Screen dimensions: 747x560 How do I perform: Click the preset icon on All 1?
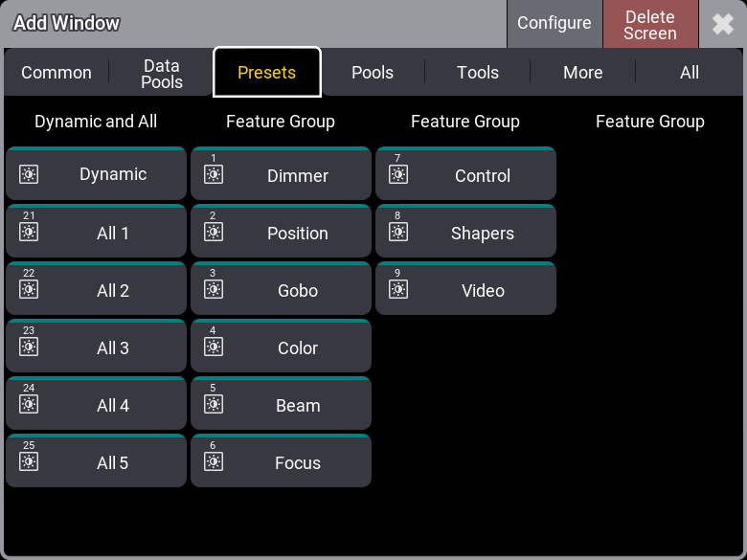29,232
